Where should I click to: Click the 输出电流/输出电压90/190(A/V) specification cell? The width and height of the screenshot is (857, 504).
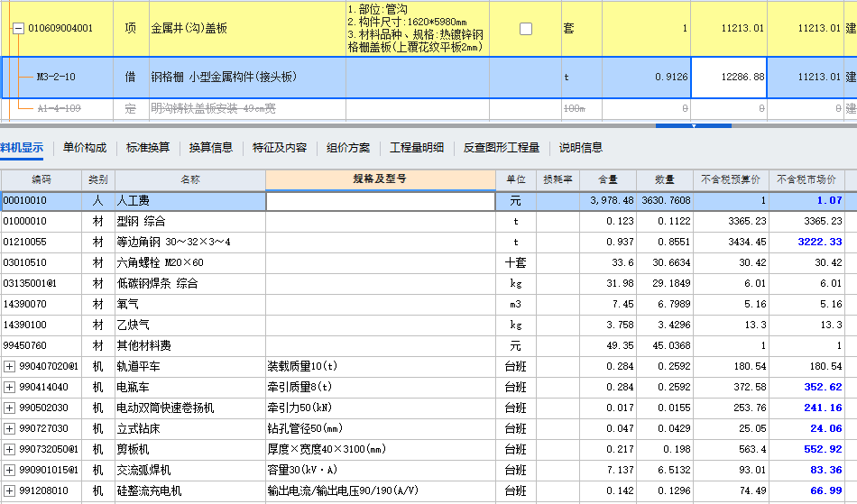tap(381, 490)
